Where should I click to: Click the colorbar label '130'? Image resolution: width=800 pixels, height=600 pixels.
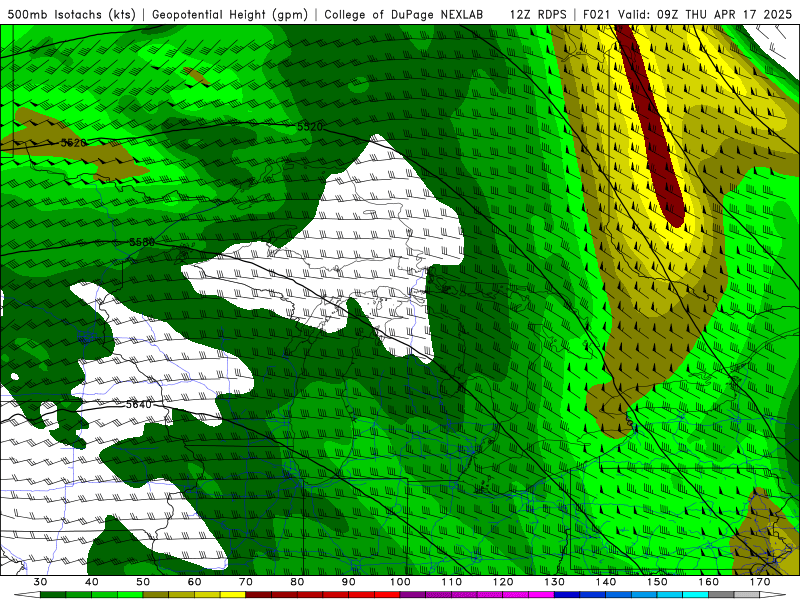(555, 582)
